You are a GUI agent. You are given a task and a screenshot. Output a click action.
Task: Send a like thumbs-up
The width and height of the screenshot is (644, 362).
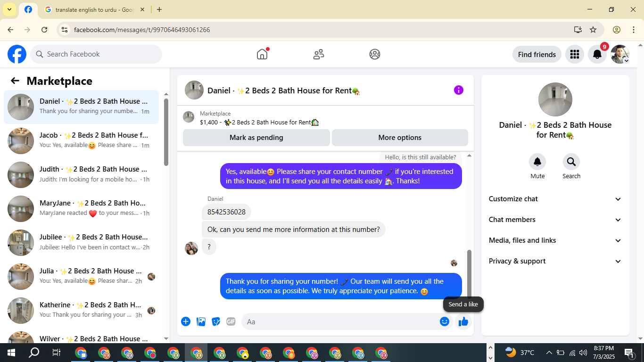(463, 321)
